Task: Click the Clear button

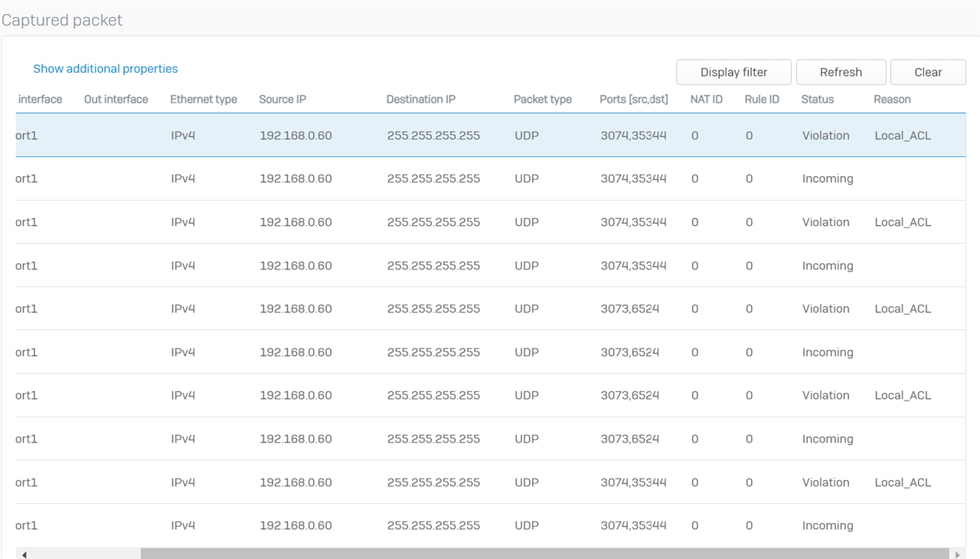Action: (928, 72)
